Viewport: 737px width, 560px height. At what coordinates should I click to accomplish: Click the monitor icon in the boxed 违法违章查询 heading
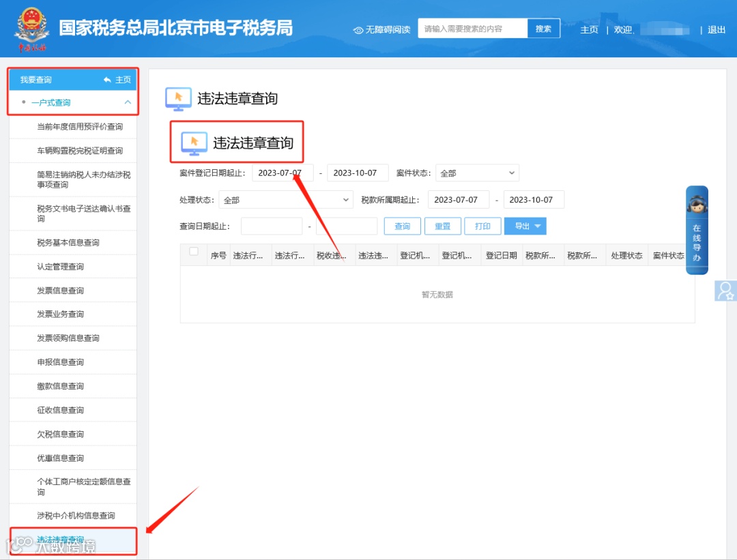(194, 143)
